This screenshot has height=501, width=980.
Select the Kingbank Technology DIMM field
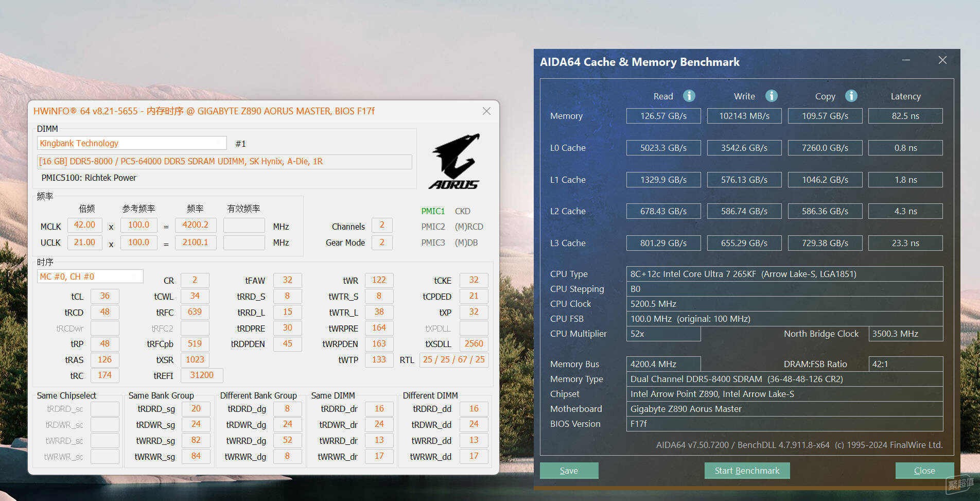click(x=132, y=143)
